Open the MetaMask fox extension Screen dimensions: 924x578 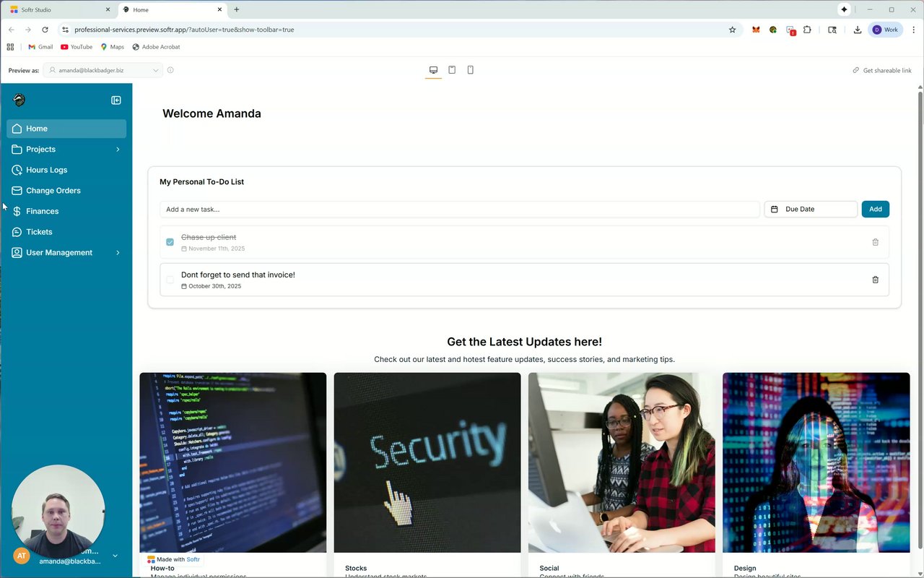coord(756,30)
